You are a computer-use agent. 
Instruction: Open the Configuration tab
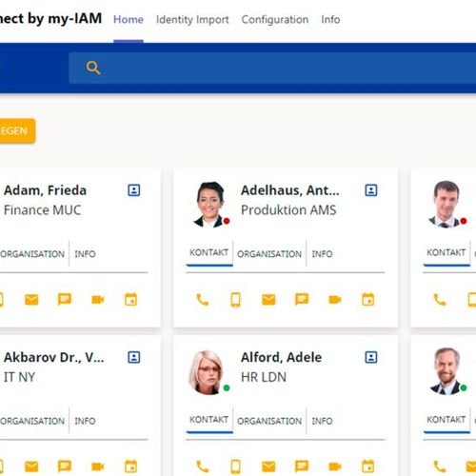(x=275, y=20)
